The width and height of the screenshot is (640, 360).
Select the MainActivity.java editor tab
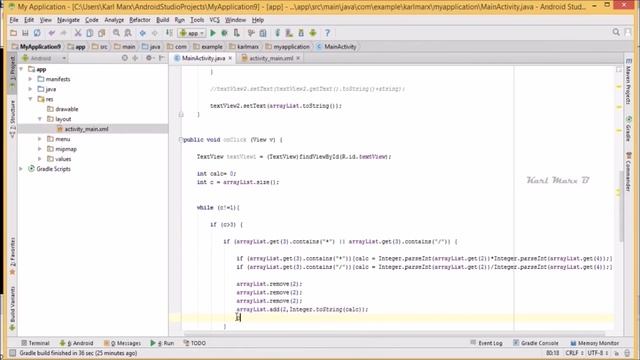(203, 58)
